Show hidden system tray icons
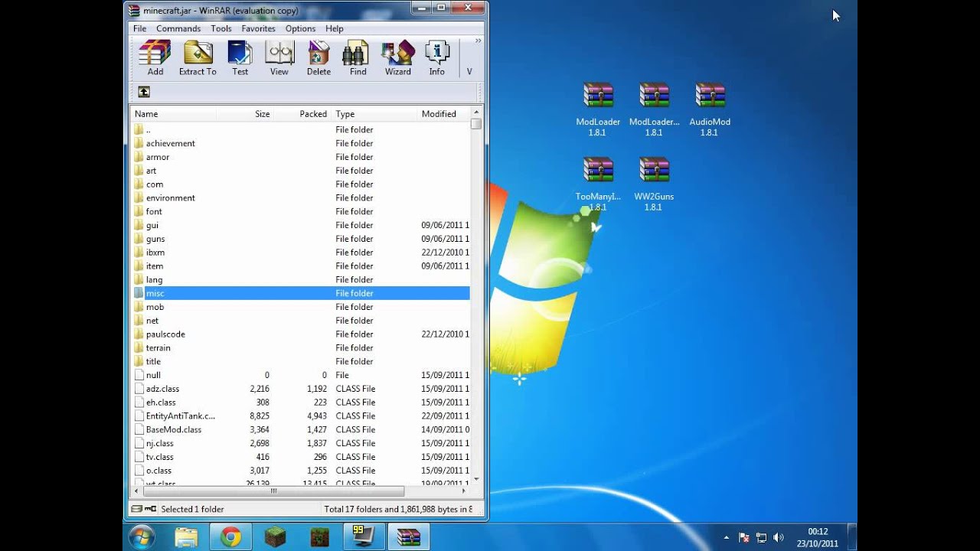 [x=725, y=537]
